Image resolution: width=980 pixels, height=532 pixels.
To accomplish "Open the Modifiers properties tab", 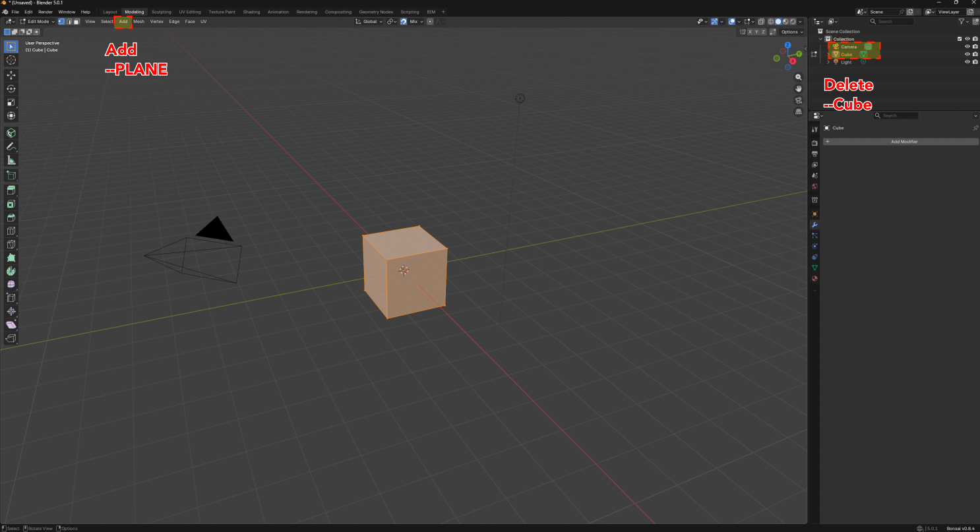I will click(x=814, y=225).
